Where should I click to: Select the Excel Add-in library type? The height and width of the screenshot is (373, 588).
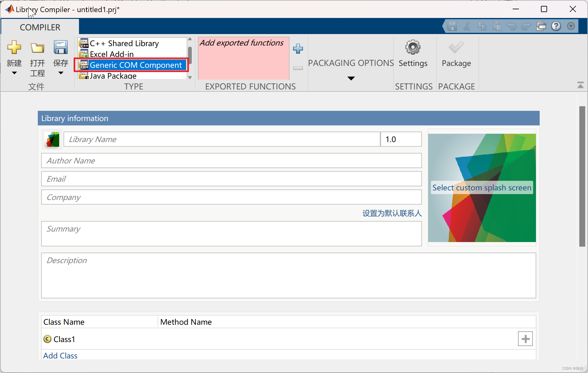pyautogui.click(x=112, y=54)
